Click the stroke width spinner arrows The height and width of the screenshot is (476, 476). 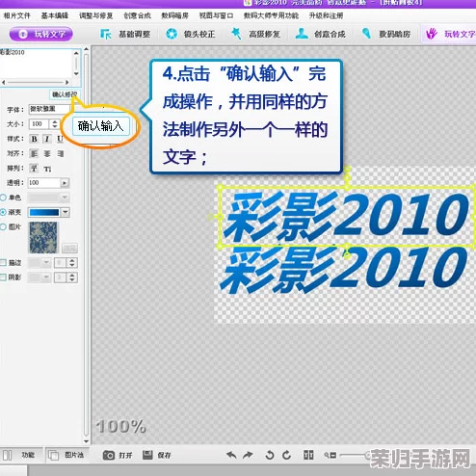tap(72, 263)
